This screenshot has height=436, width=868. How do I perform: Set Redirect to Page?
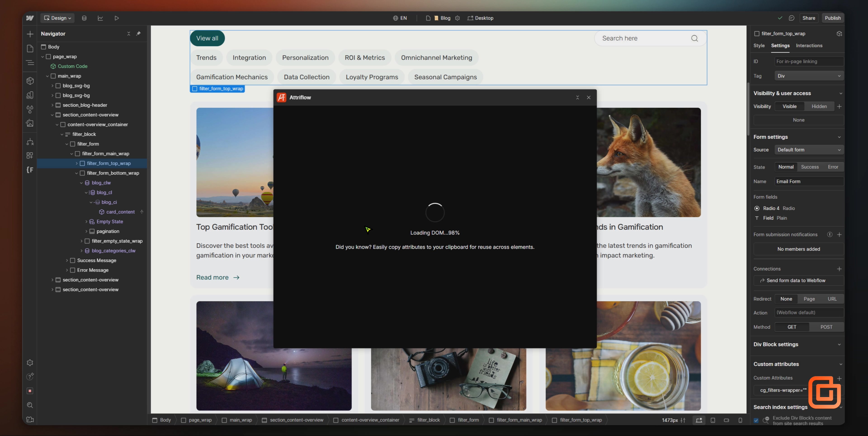(809, 299)
